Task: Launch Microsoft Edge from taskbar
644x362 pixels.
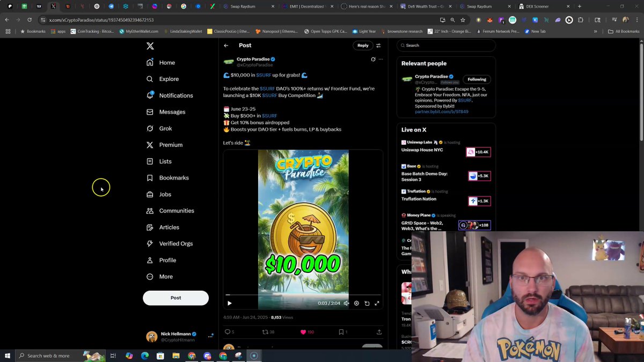Action: click(145, 356)
